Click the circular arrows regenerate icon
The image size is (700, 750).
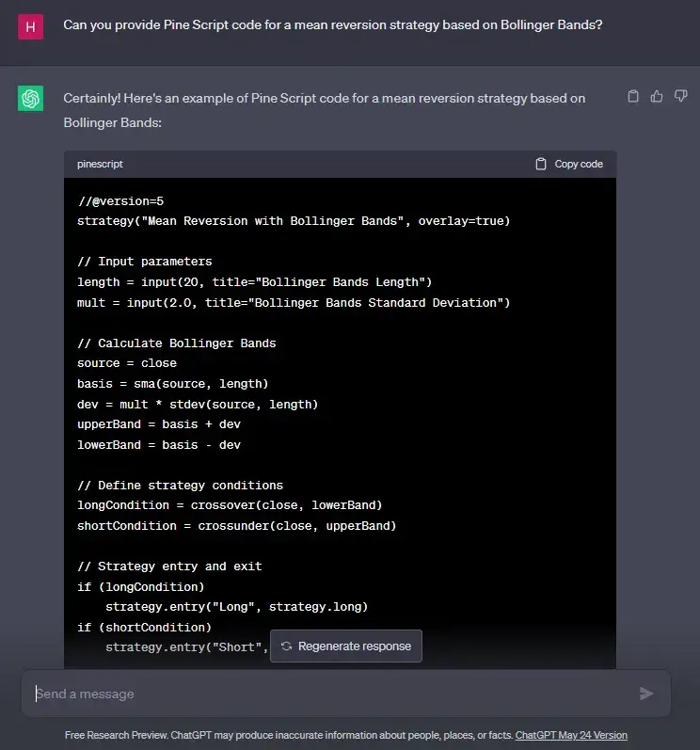tap(286, 646)
